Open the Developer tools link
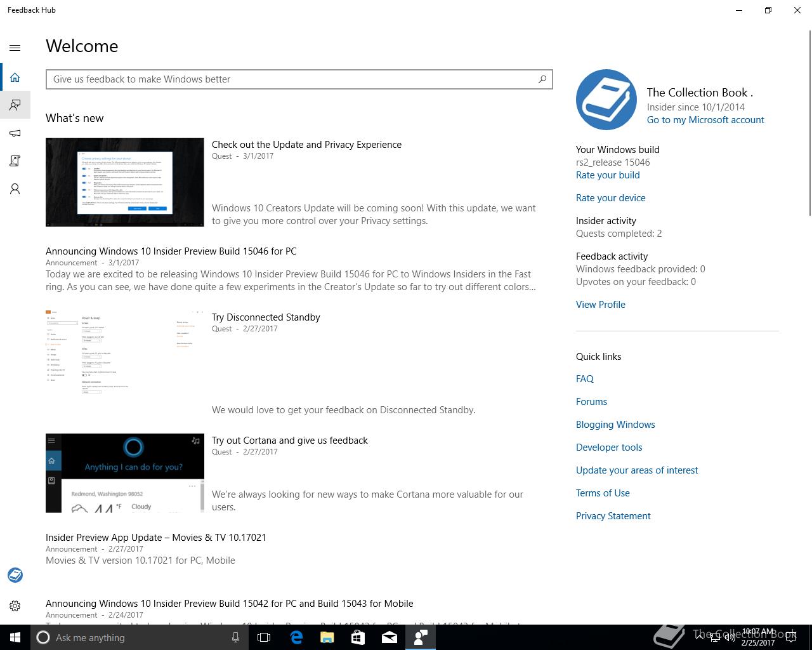Image resolution: width=812 pixels, height=650 pixels. click(x=609, y=448)
